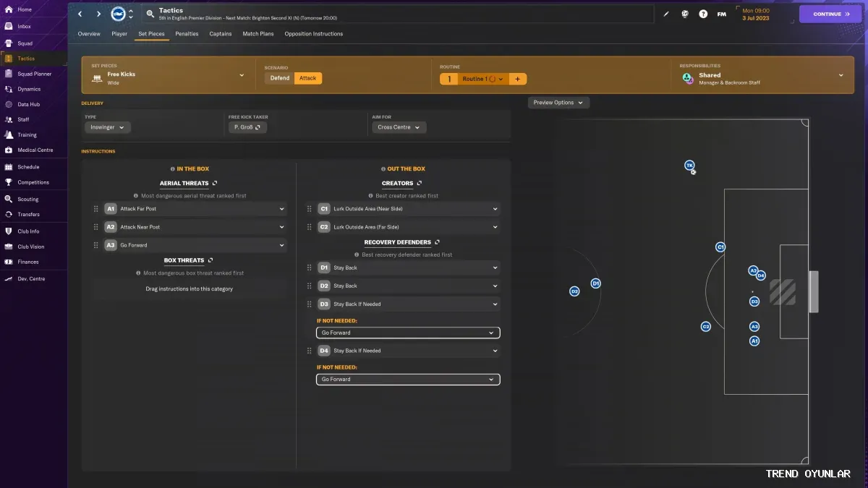The image size is (868, 488).
Task: Select the Attack scenario
Action: click(x=308, y=78)
